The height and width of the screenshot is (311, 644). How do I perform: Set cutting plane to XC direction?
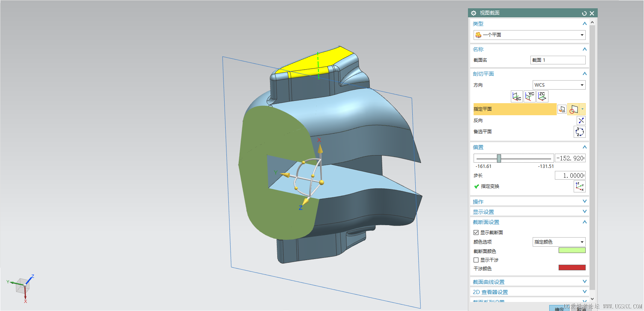516,96
